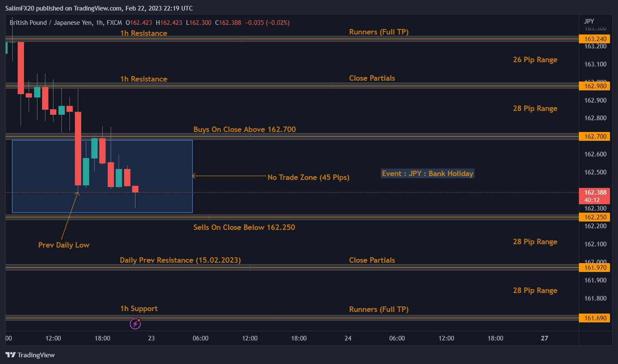Screen dimensions: 618x364
Task: Select the 162.250 price axis label
Action: point(595,217)
